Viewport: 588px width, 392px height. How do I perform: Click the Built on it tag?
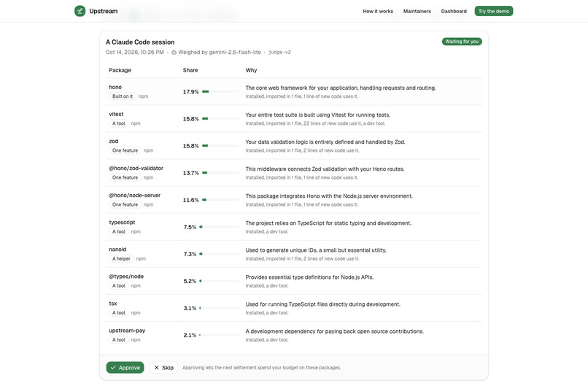[123, 96]
